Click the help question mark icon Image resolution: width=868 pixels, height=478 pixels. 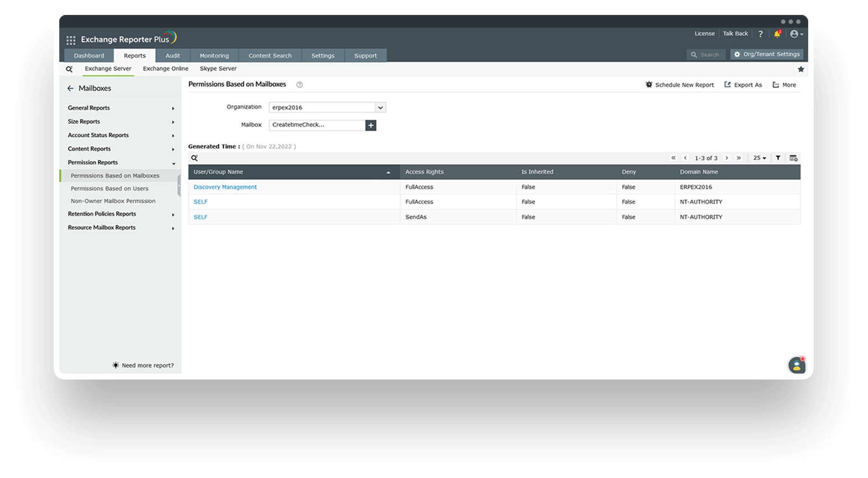761,34
